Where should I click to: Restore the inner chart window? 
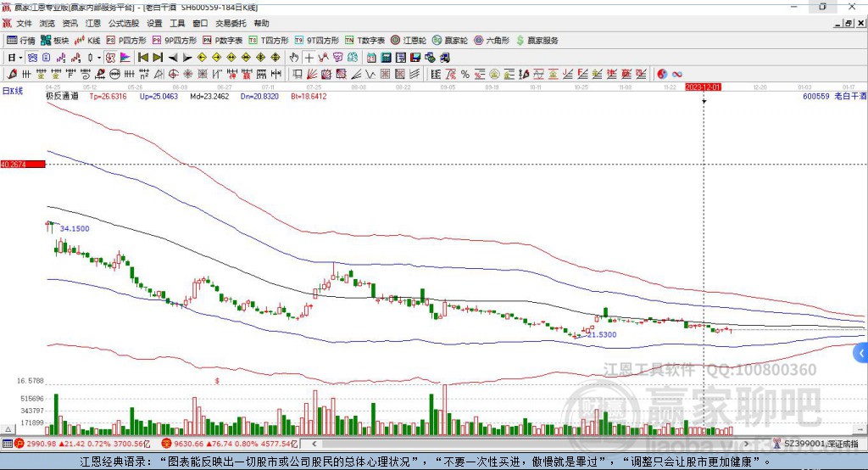tap(849, 23)
